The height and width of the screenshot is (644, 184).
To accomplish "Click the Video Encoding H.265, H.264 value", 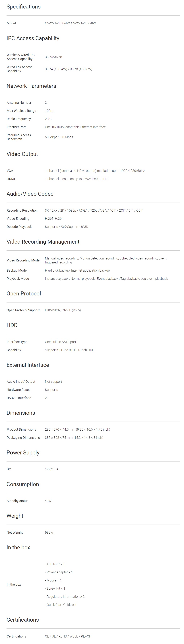I will click(54, 219).
